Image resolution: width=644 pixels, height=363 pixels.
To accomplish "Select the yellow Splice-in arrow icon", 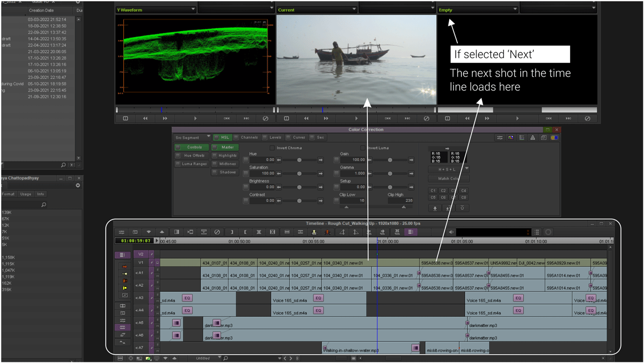I will [314, 232].
